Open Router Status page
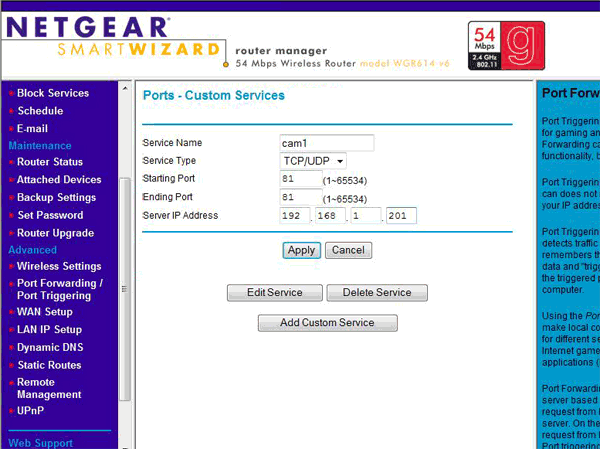Viewport: 600px width, 449px height. (x=50, y=162)
